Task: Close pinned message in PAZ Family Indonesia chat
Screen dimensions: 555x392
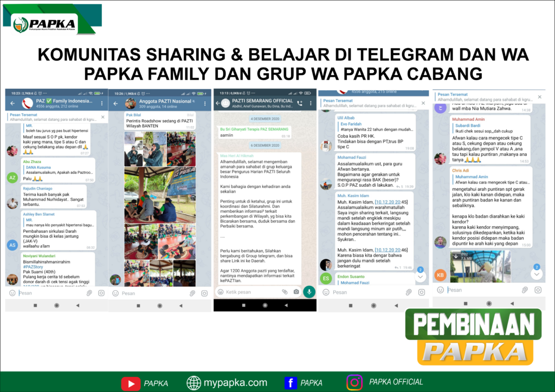Action: [x=102, y=117]
